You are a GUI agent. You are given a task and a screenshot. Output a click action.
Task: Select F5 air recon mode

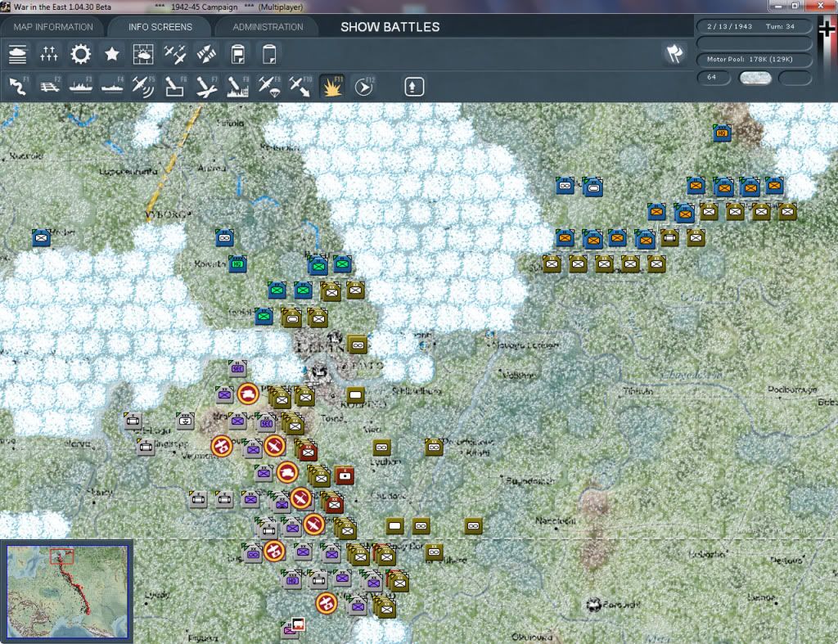click(143, 86)
